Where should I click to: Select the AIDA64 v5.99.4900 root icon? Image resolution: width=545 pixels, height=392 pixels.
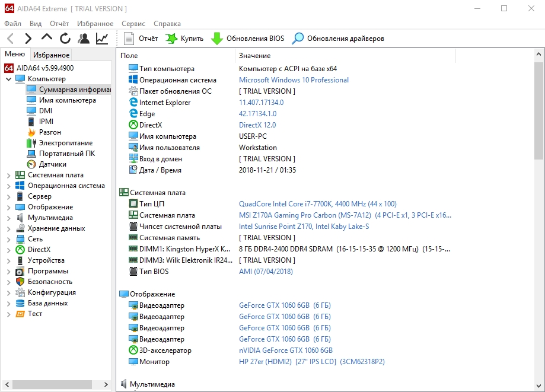[9, 68]
